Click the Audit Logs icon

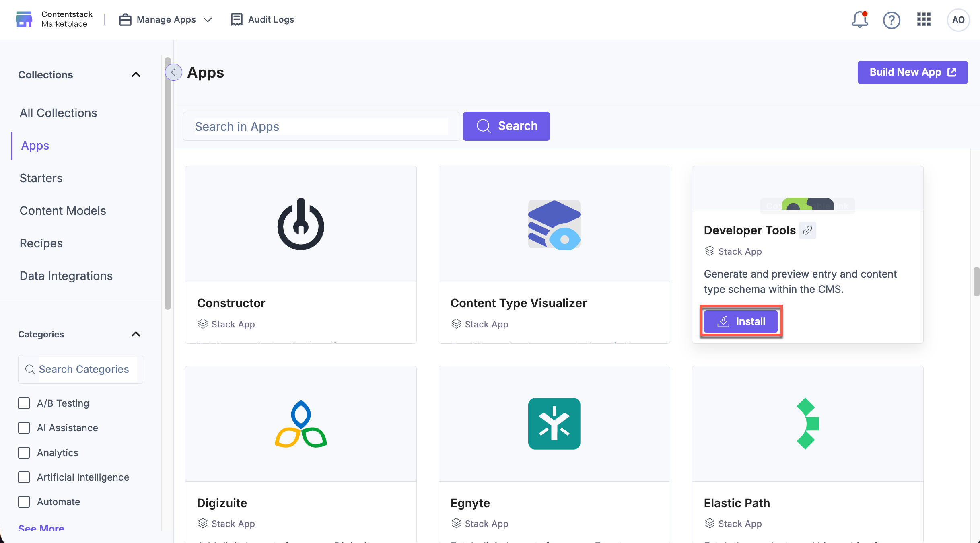237,19
